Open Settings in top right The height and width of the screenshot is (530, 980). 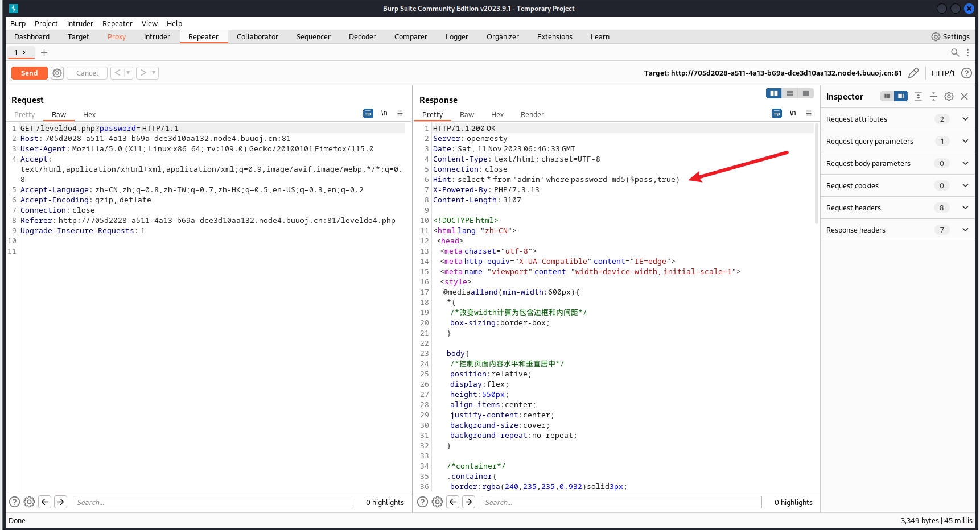point(950,36)
